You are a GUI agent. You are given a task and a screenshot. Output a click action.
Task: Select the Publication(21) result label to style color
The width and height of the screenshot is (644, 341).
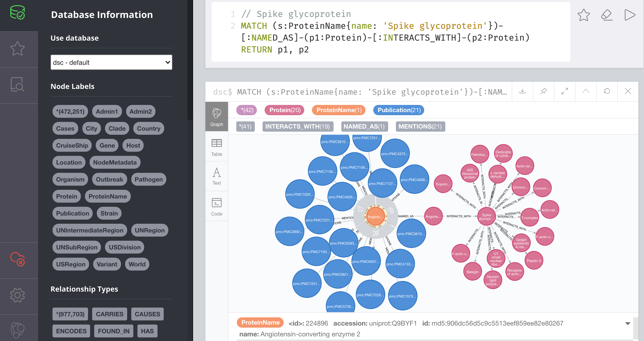(399, 110)
